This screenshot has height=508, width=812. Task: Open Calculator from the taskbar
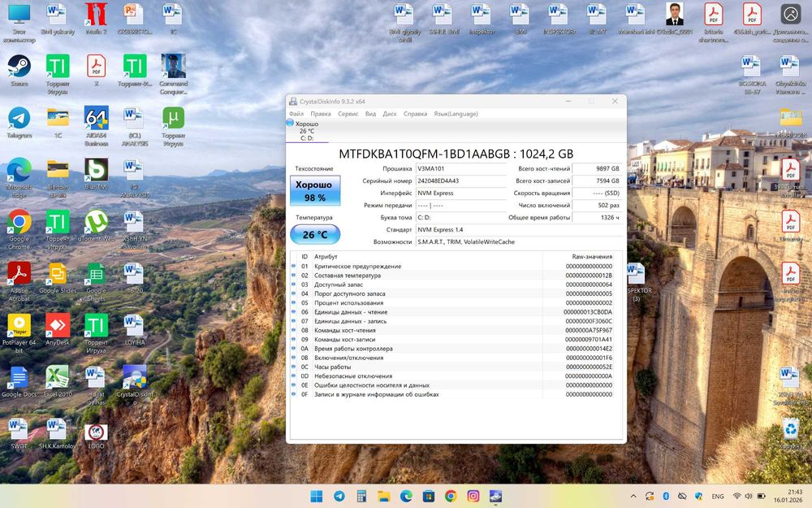pyautogui.click(x=361, y=496)
